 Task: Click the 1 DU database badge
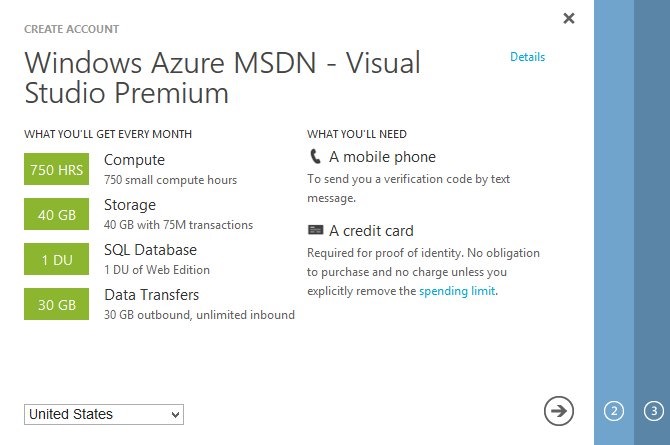pyautogui.click(x=56, y=260)
